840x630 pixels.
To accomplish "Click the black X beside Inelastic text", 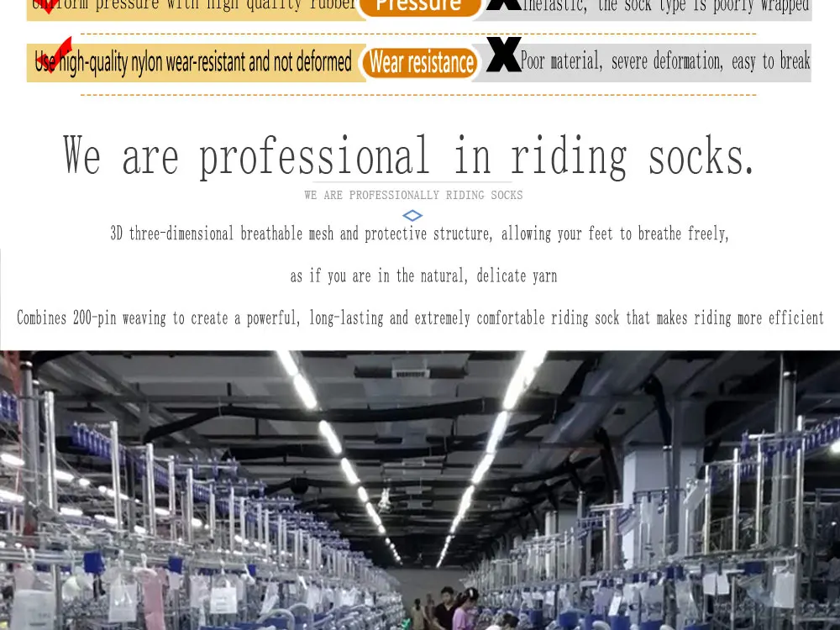I will click(x=503, y=5).
